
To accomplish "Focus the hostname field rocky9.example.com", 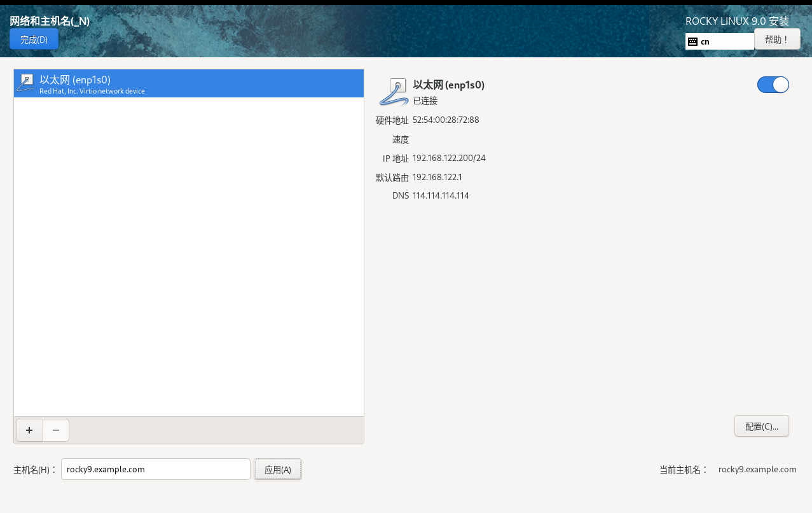I will [156, 469].
